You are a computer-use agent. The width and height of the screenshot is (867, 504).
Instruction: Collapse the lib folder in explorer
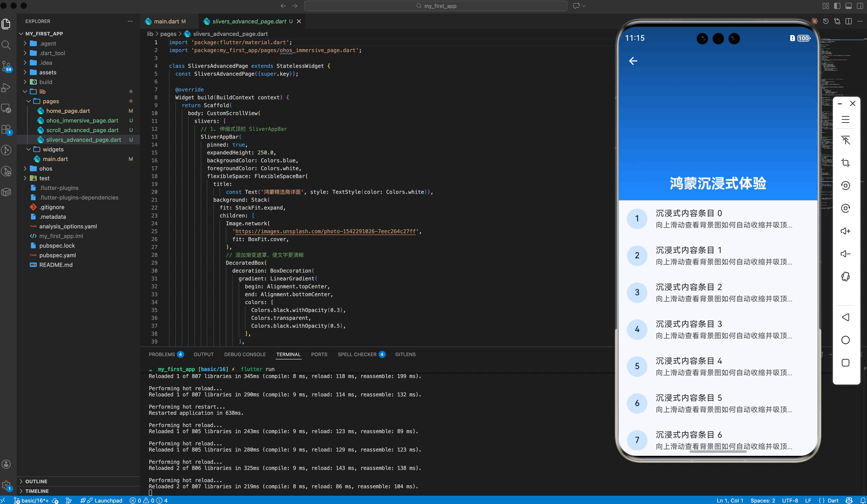[x=42, y=91]
